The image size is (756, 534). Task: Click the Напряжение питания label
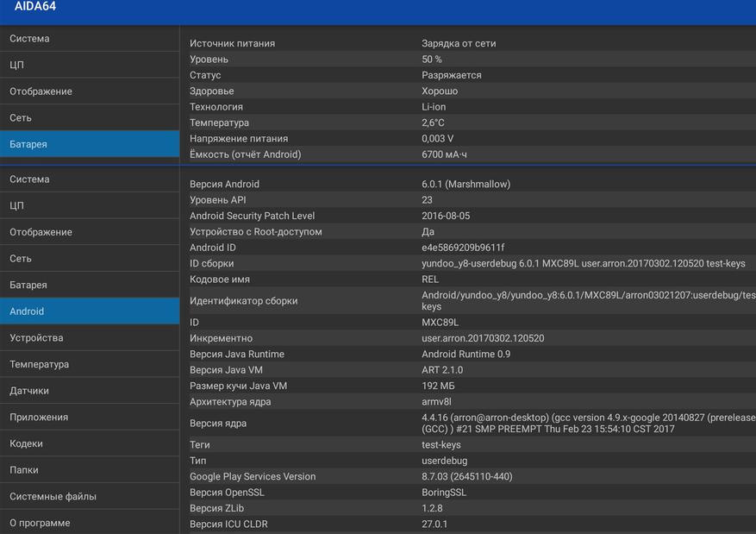(239, 139)
